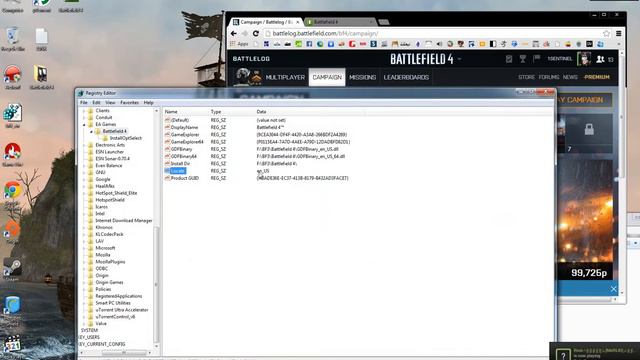Click the Registry Editor title bar icon
Viewport: 640px width, 360px height.
click(81, 93)
